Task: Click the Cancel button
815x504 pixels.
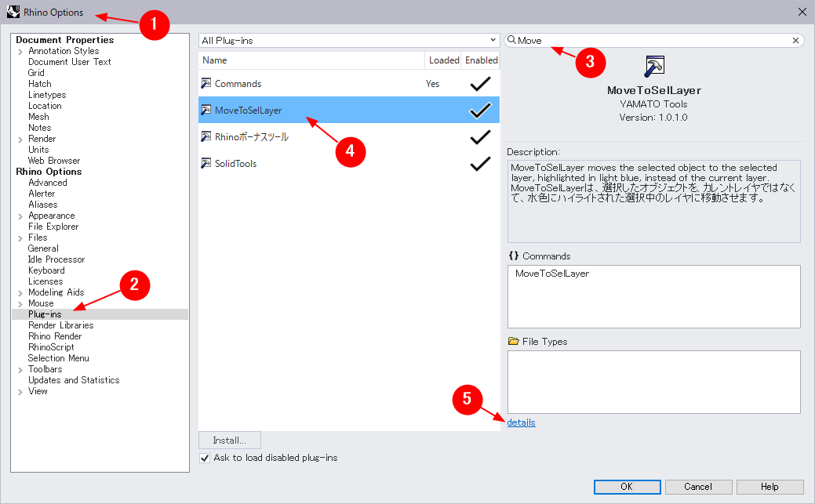Action: coord(698,487)
